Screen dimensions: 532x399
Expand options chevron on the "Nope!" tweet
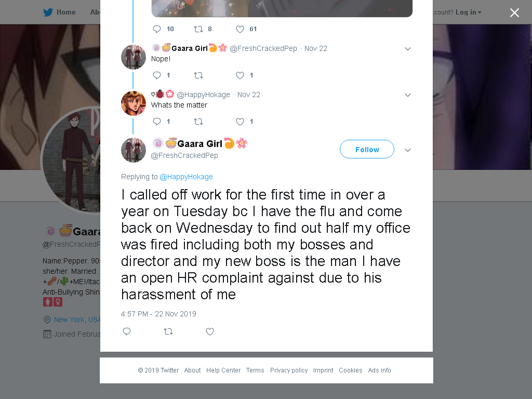408,49
